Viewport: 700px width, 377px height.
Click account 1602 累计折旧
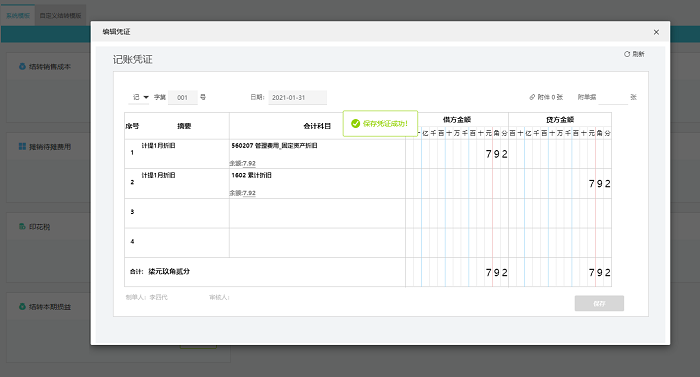(x=251, y=175)
